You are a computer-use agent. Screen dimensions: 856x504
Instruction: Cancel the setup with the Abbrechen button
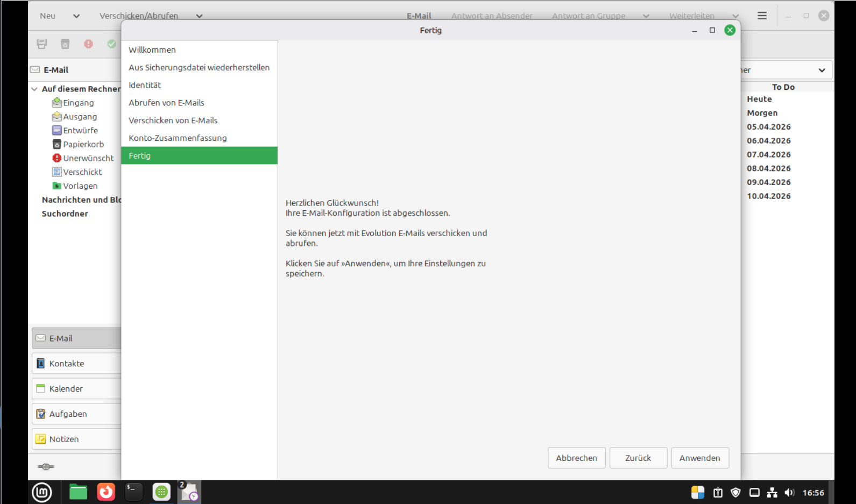[576, 458]
